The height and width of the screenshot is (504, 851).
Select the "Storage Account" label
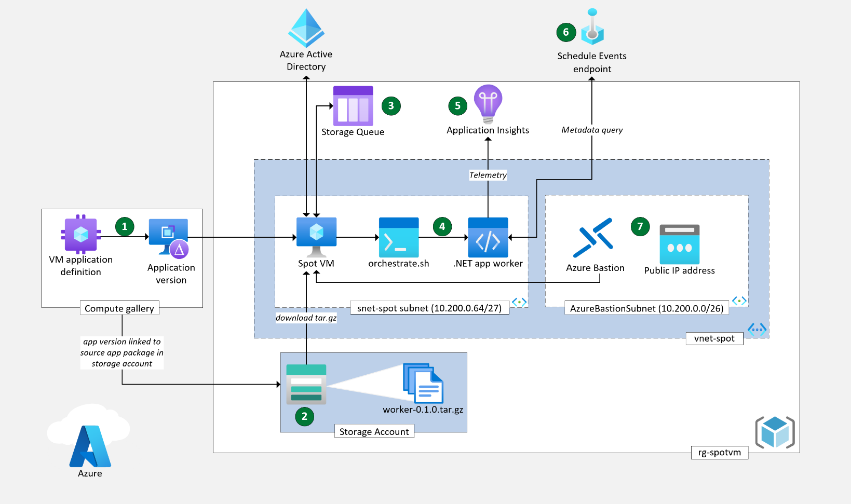pyautogui.click(x=374, y=431)
